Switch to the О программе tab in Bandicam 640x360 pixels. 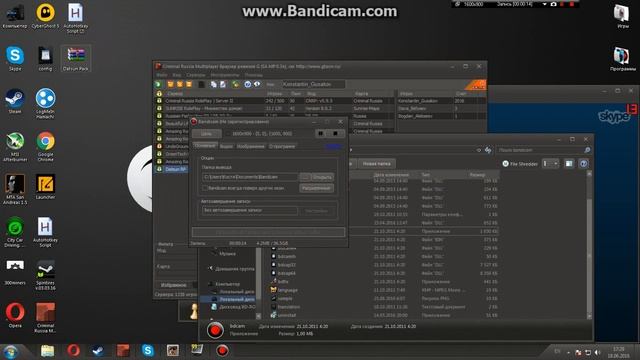(282, 146)
